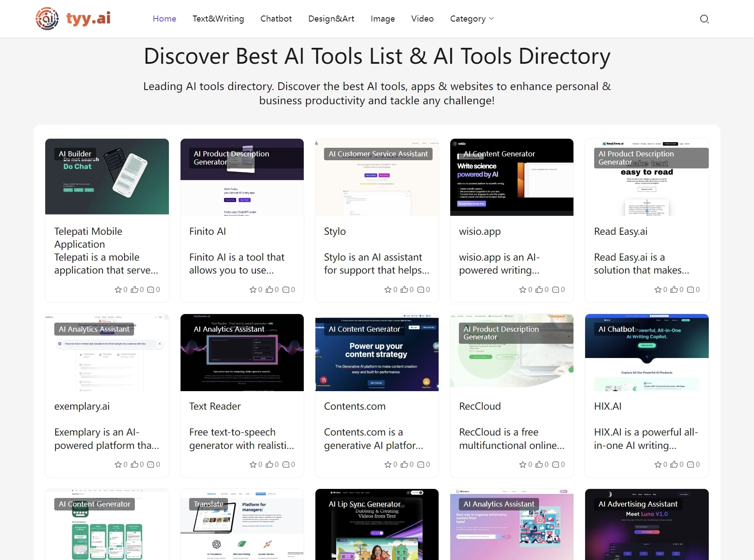Click the tyy.ai logo icon
The height and width of the screenshot is (560, 754).
coord(47,19)
